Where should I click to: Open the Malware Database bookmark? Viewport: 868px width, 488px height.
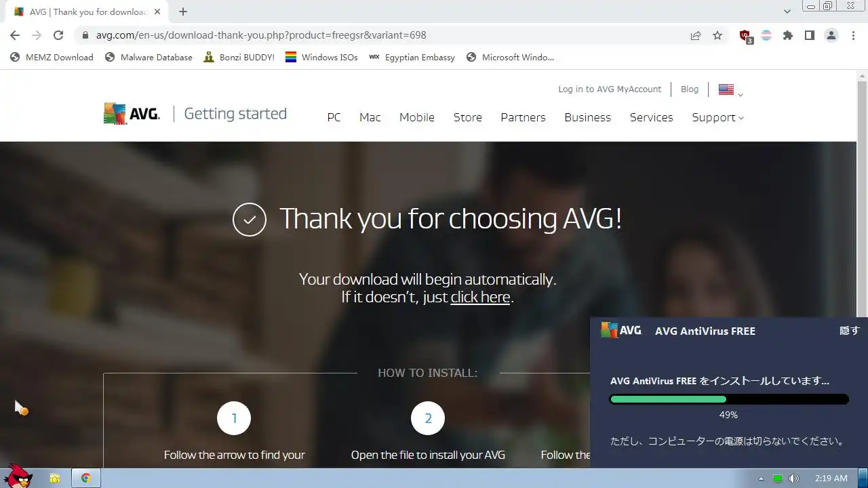(x=149, y=57)
